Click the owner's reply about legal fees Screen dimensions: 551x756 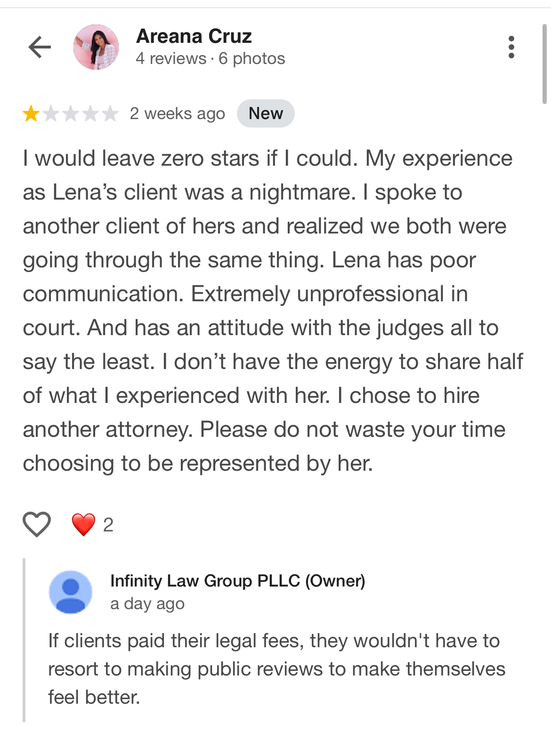tap(276, 669)
